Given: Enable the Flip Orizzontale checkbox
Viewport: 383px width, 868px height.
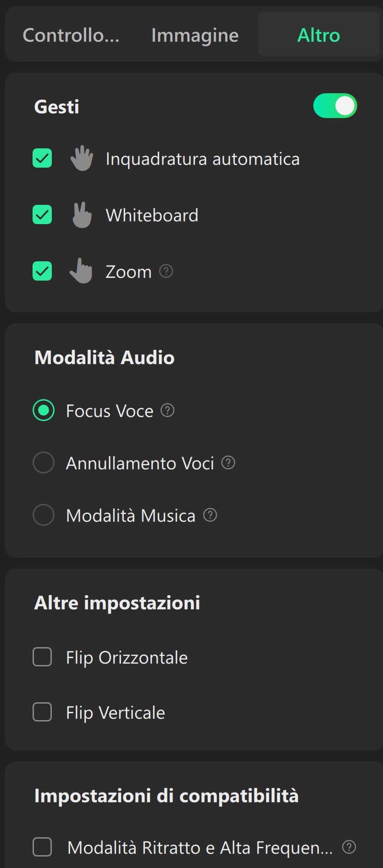Looking at the screenshot, I should tap(42, 657).
